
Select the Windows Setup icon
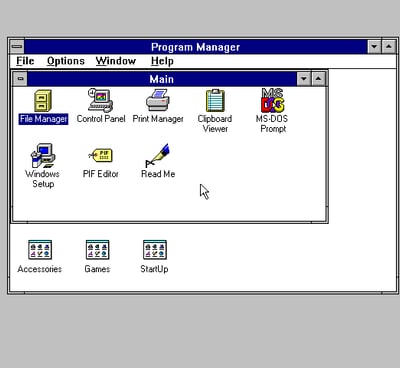coord(43,155)
